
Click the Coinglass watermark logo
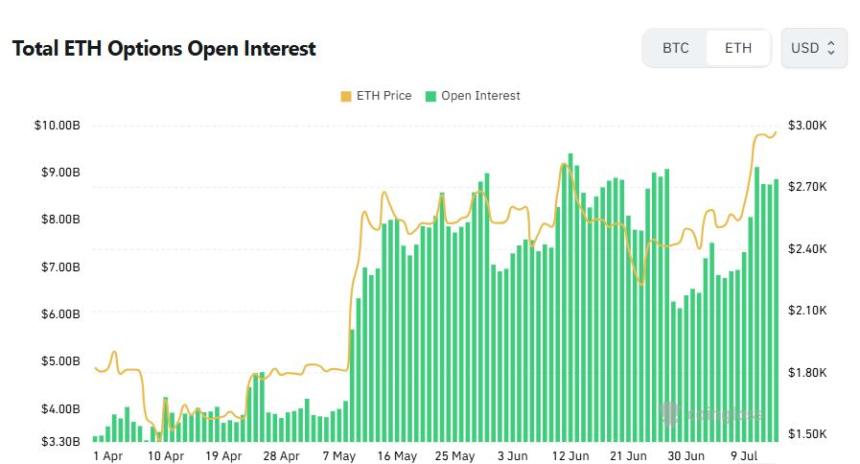(712, 414)
